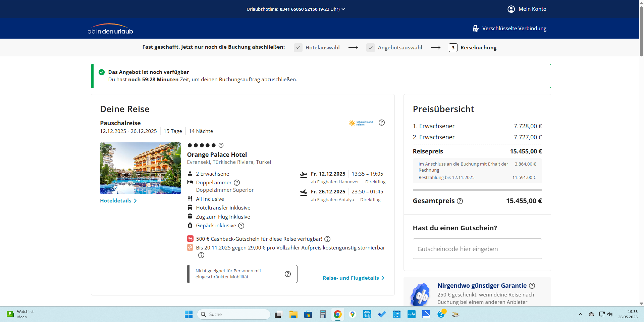Click the Orange Palace Hotel photo

[140, 168]
